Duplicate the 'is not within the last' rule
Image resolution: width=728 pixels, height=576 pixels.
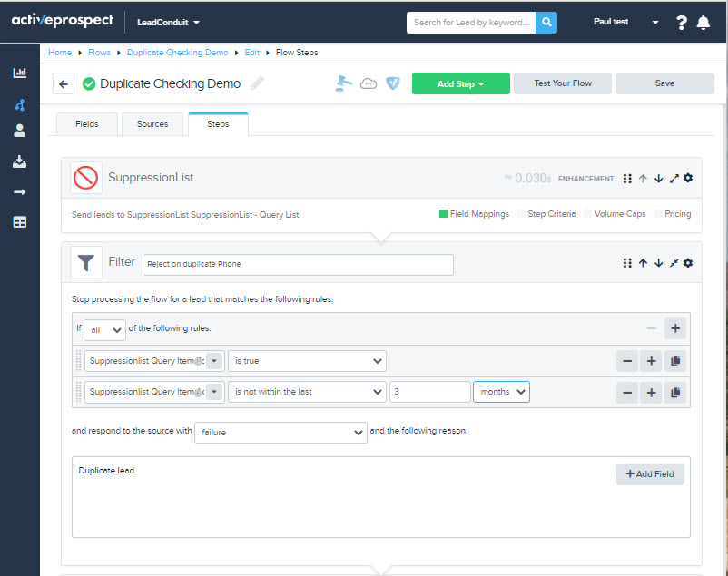click(675, 393)
